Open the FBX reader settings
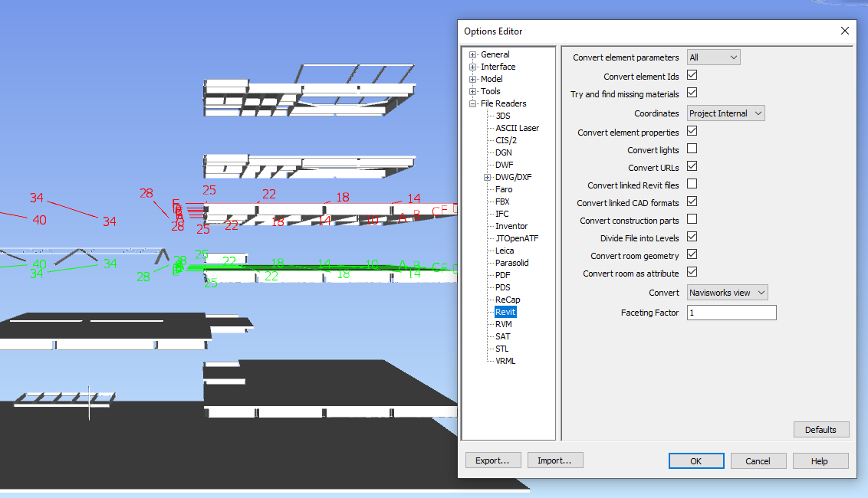 tap(501, 201)
